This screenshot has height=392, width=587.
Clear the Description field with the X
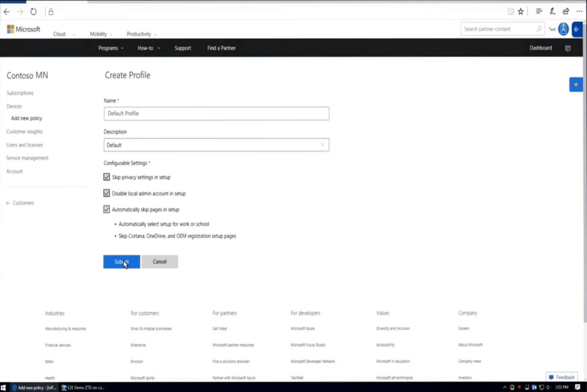pyautogui.click(x=323, y=145)
